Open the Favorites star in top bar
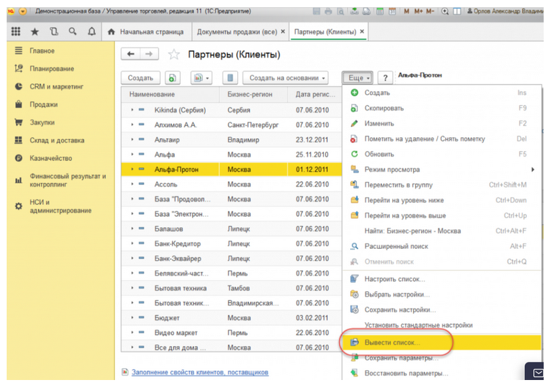This screenshot has width=551, height=392. click(x=35, y=31)
